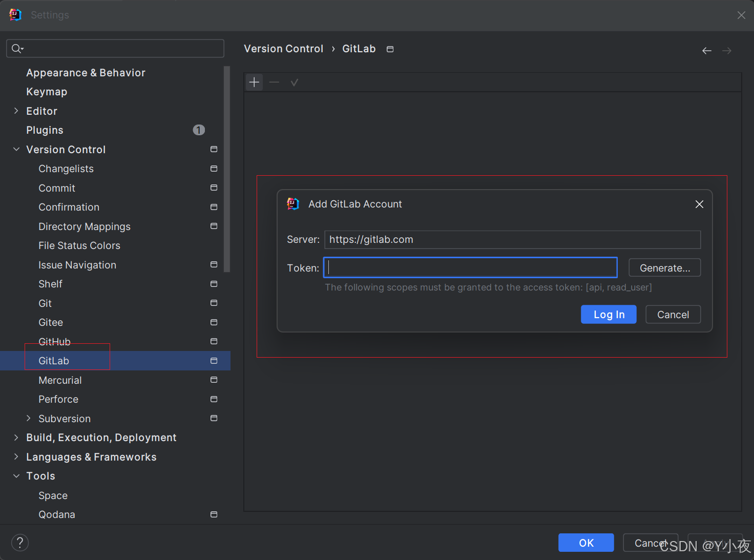Screen dimensions: 754x560
Task: Click the set default checkmark icon
Action: (294, 82)
